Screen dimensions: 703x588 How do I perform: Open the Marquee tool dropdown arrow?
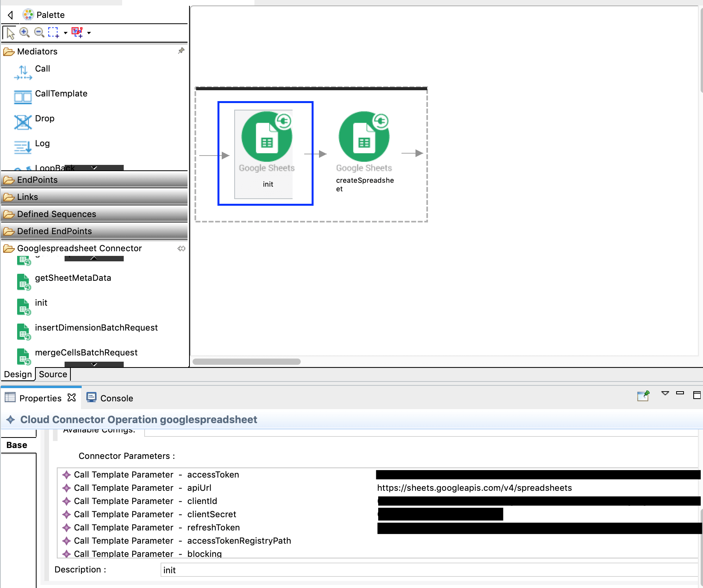pos(65,33)
